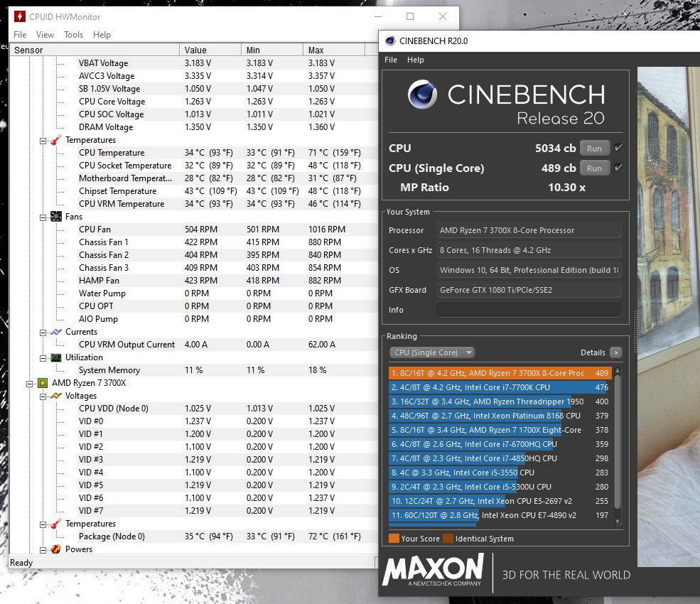Click the large Cinebench logo sphere
700x604 pixels.
tap(422, 95)
